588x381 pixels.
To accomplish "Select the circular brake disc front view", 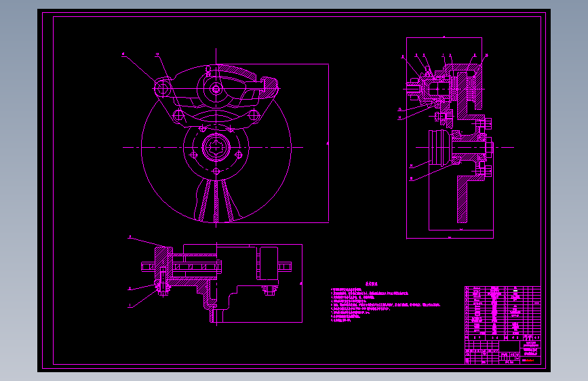I will 216,147.
